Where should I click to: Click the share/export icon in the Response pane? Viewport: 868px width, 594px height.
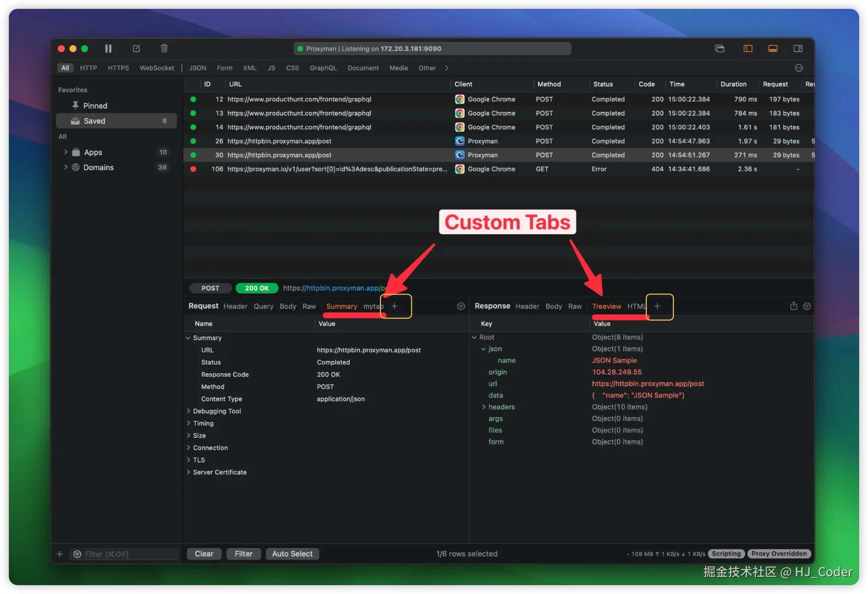click(793, 306)
